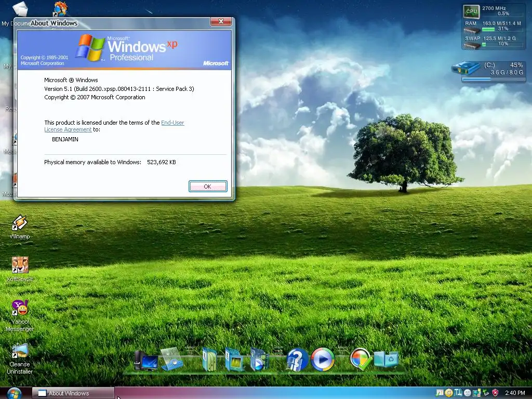Open fox-character desktop shortcut behind dialog

click(x=60, y=8)
